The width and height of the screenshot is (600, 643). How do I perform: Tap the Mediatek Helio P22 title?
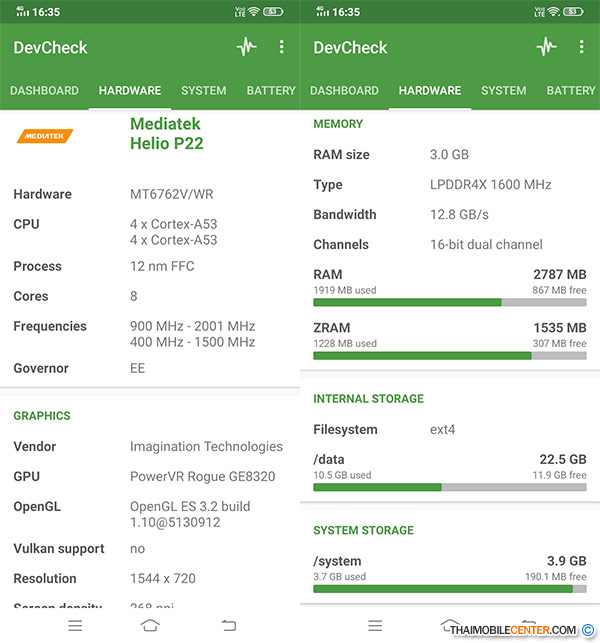pos(167,134)
